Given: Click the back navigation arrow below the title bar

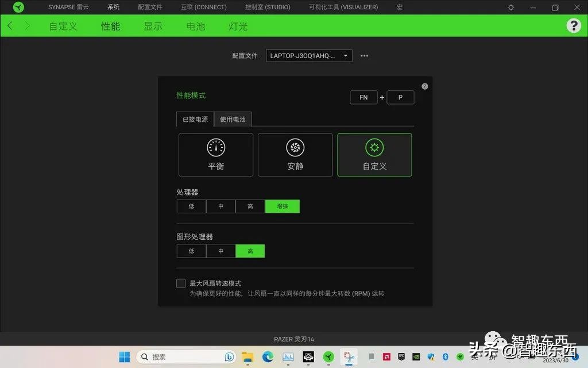Looking at the screenshot, I should click(x=9, y=25).
